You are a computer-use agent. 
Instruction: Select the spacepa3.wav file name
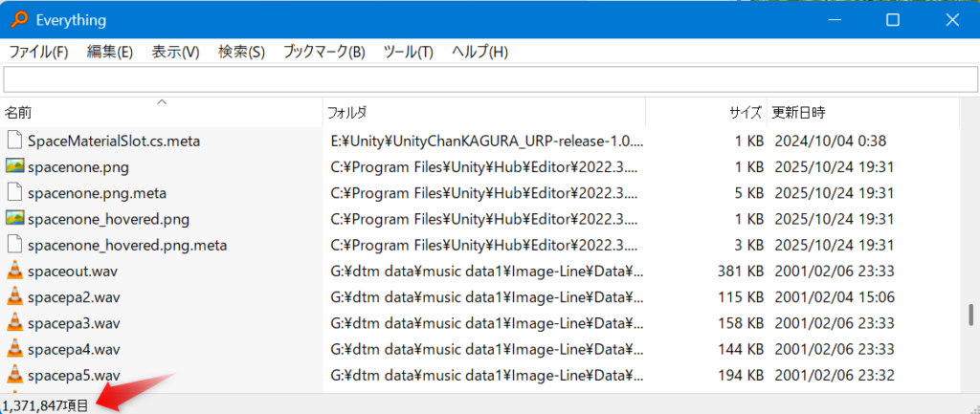point(74,322)
